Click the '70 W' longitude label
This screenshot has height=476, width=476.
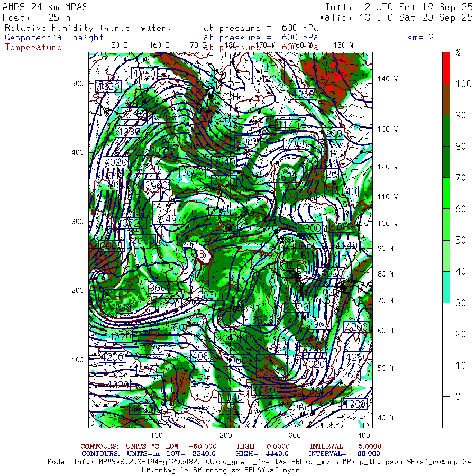point(386,300)
